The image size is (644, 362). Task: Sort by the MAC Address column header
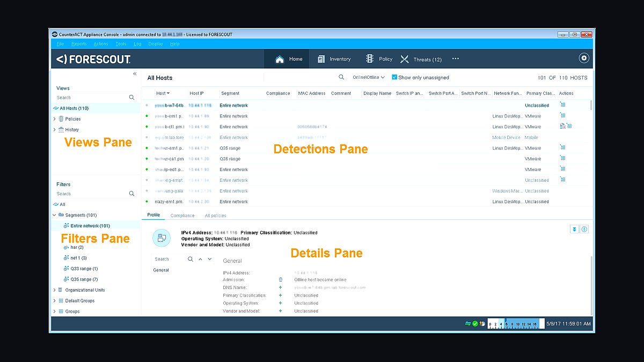pos(312,93)
